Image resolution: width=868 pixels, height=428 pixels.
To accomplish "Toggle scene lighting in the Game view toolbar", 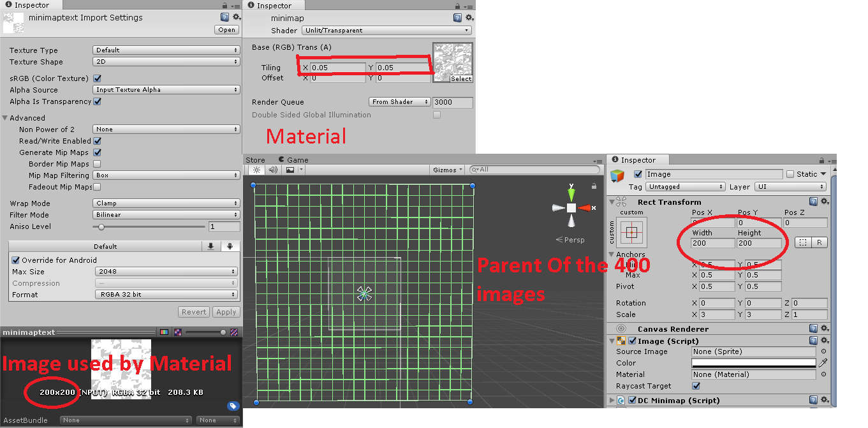I will click(256, 170).
